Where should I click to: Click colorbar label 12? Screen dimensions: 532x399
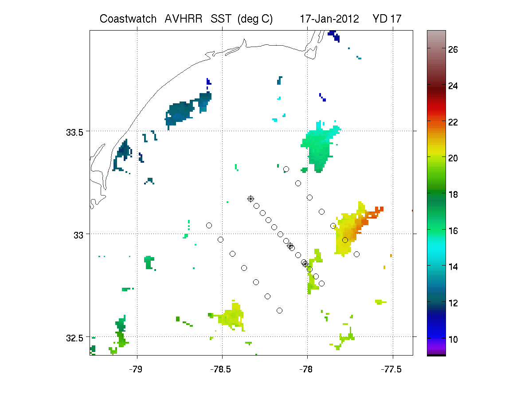(x=454, y=303)
